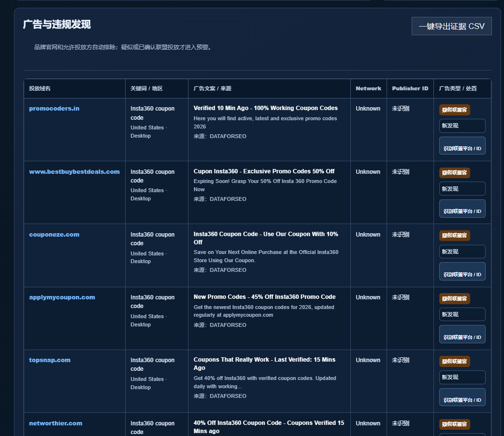504x436 pixels.
Task: Select the ad title "Verified 10 Min Ago - 100% Working Coupon Codes"
Action: coord(265,108)
